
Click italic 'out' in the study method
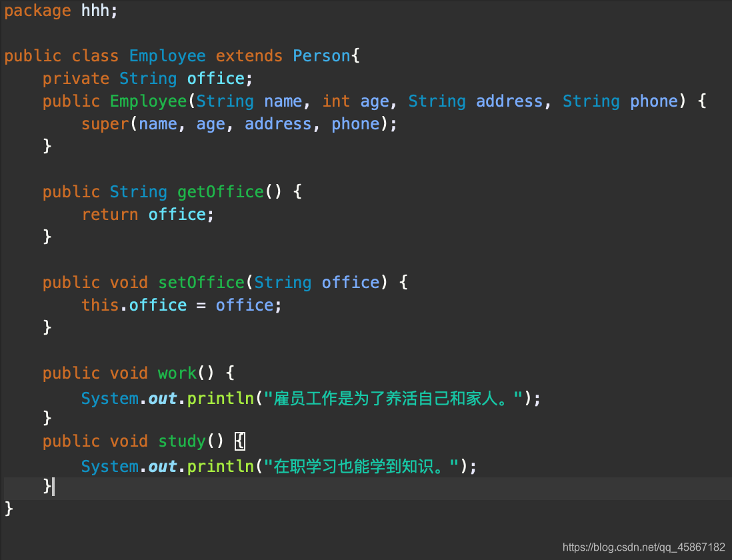163,467
